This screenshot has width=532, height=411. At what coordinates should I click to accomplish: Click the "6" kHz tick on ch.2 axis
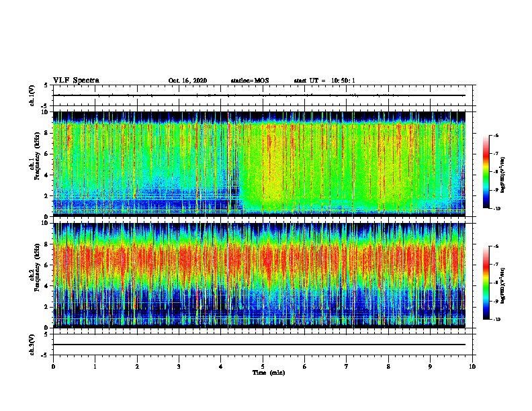point(47,265)
